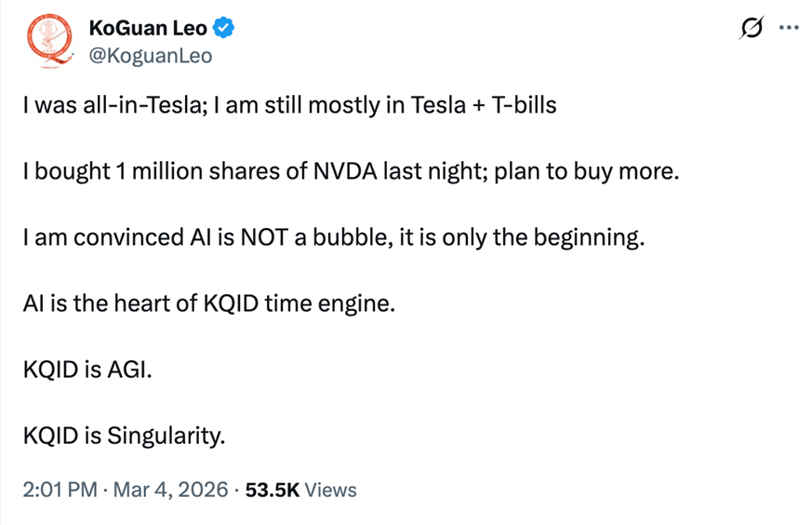Click the KoGuan Leo display name
Image resolution: width=812 pixels, height=525 pixels.
pyautogui.click(x=148, y=28)
